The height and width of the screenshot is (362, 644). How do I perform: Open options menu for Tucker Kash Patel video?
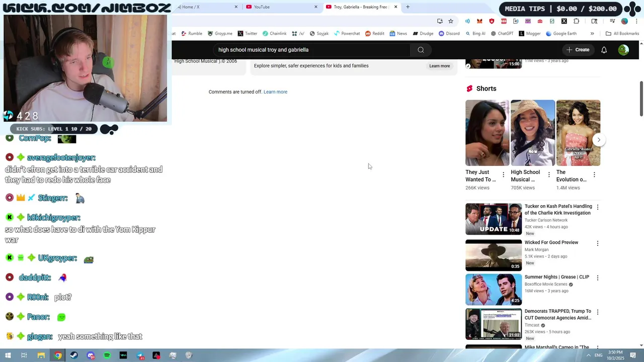pyautogui.click(x=598, y=207)
